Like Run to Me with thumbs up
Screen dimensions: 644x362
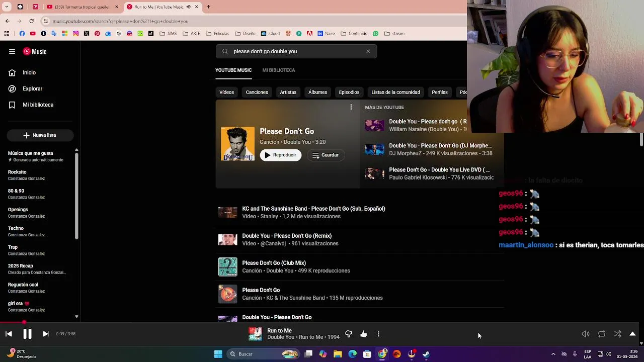click(364, 334)
